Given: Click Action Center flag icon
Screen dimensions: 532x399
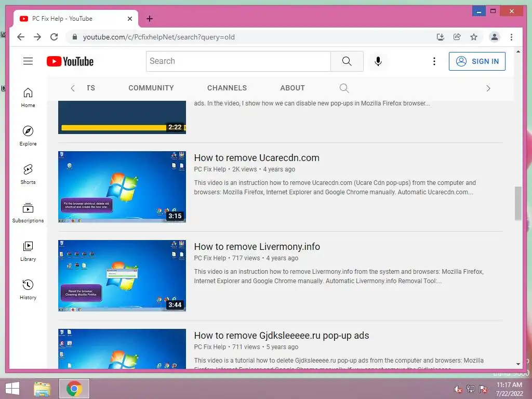Looking at the screenshot, I should pyautogui.click(x=483, y=389).
